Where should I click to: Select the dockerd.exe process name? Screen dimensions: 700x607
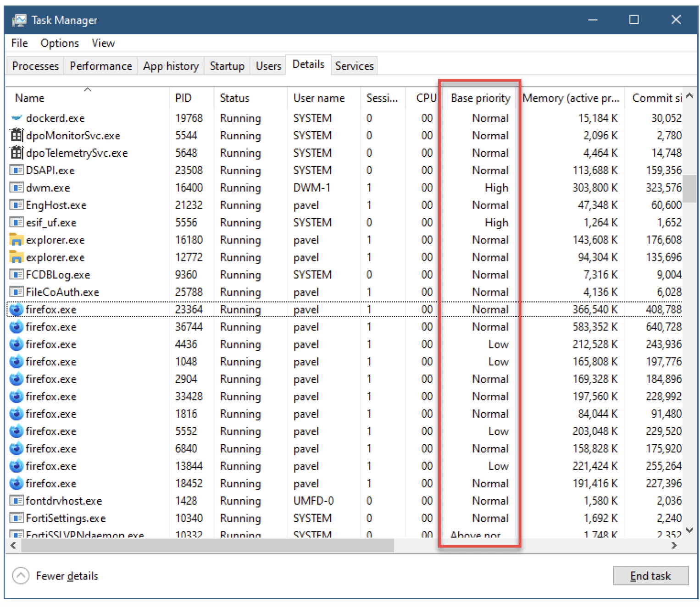(x=55, y=118)
